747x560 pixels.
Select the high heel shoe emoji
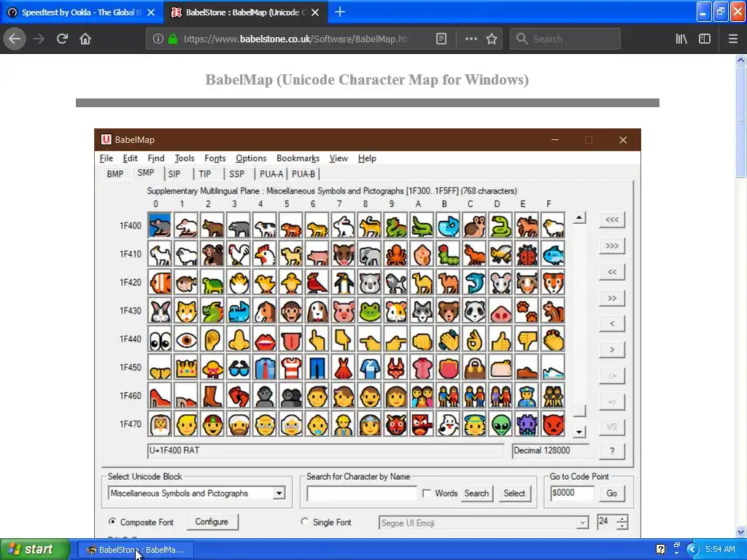160,396
